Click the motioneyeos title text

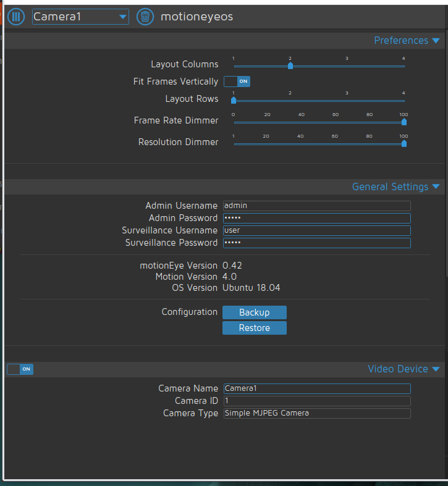[x=197, y=17]
